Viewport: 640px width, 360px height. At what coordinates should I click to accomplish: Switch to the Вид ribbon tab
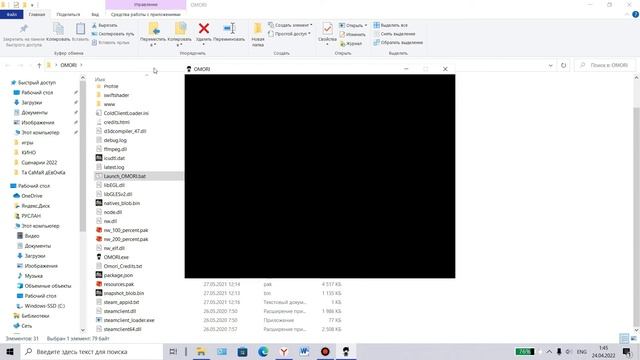coord(95,15)
